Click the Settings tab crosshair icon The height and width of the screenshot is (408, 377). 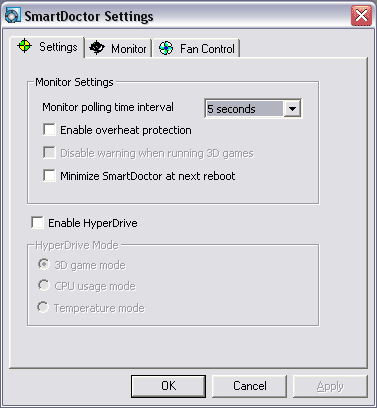click(x=24, y=46)
